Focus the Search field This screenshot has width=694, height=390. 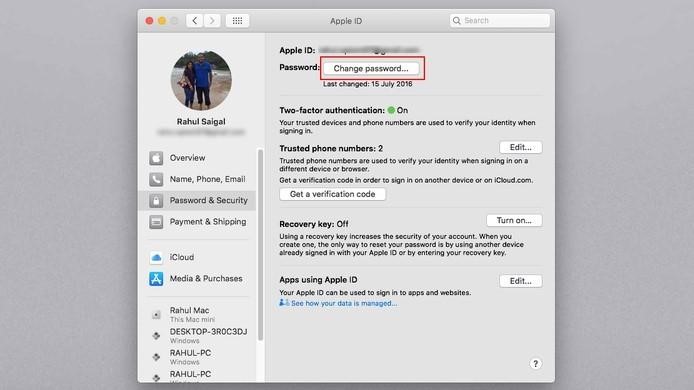pyautogui.click(x=500, y=20)
